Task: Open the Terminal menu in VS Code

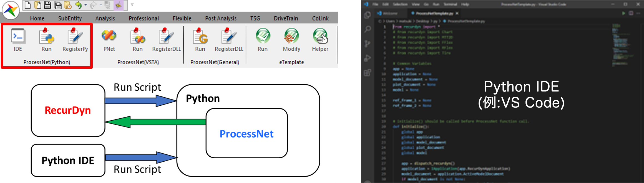Action: 450,4
